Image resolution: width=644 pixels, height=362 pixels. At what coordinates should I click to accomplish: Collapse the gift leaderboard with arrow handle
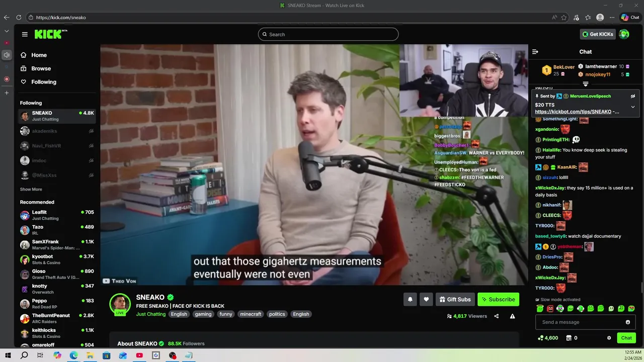tap(586, 84)
